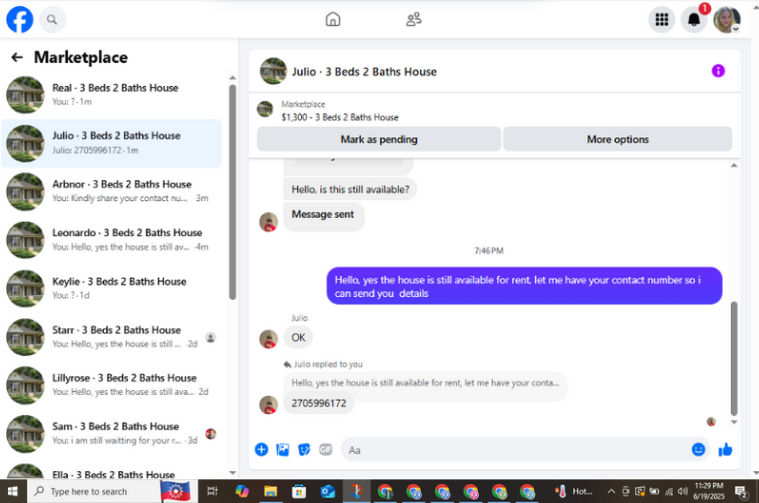This screenshot has height=503, width=759.
Task: Open Arbnor conversation in list
Action: pos(112,191)
